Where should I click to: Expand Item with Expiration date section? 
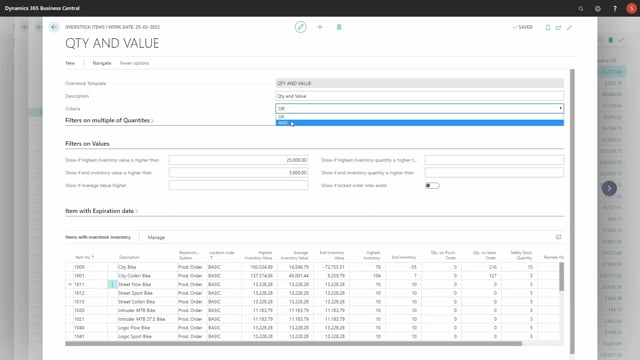pyautogui.click(x=101, y=211)
